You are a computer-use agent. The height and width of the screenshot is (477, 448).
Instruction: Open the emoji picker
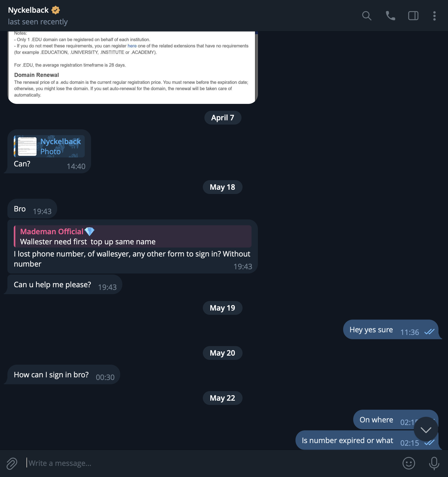tap(409, 463)
